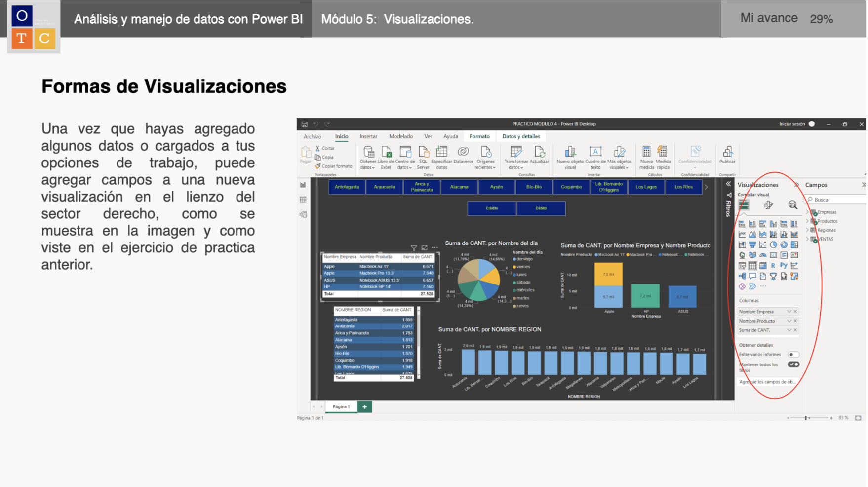This screenshot has width=868, height=487.
Task: Toggle Mantener todos los filtros switch
Action: [793, 365]
